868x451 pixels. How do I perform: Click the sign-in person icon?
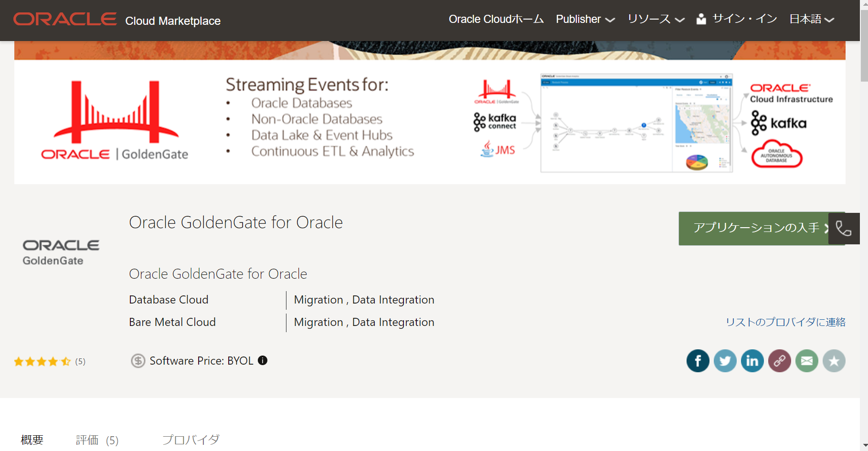click(700, 19)
